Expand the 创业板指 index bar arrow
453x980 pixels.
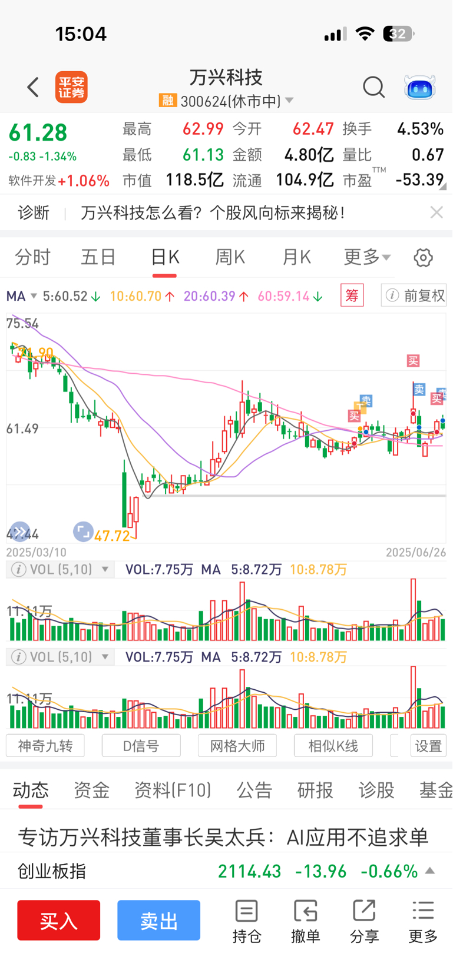coord(430,871)
